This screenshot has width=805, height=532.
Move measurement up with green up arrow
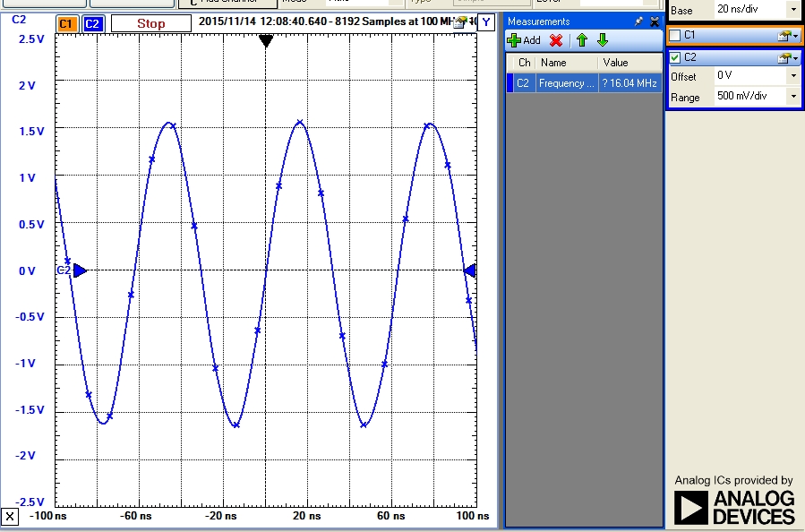pos(582,40)
